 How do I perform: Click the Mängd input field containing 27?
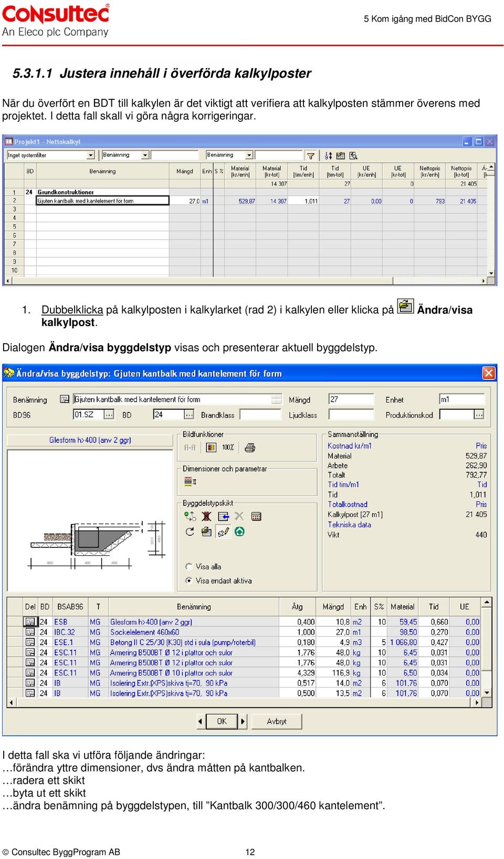(x=351, y=399)
